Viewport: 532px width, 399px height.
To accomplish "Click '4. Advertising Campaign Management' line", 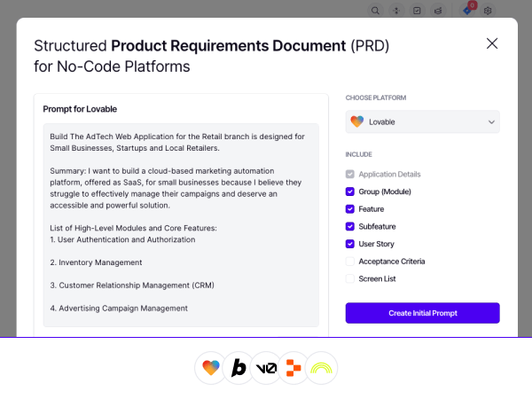I will click(119, 308).
